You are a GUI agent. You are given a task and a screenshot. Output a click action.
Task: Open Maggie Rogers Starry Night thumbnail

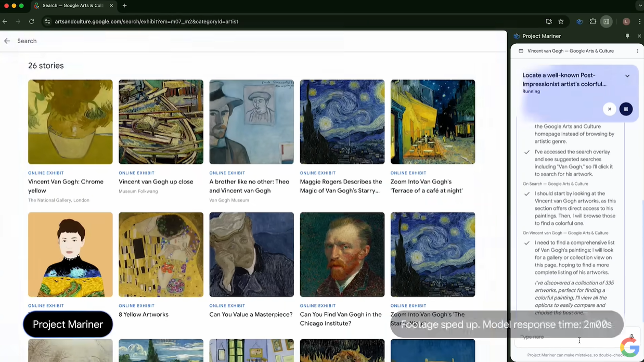342,122
